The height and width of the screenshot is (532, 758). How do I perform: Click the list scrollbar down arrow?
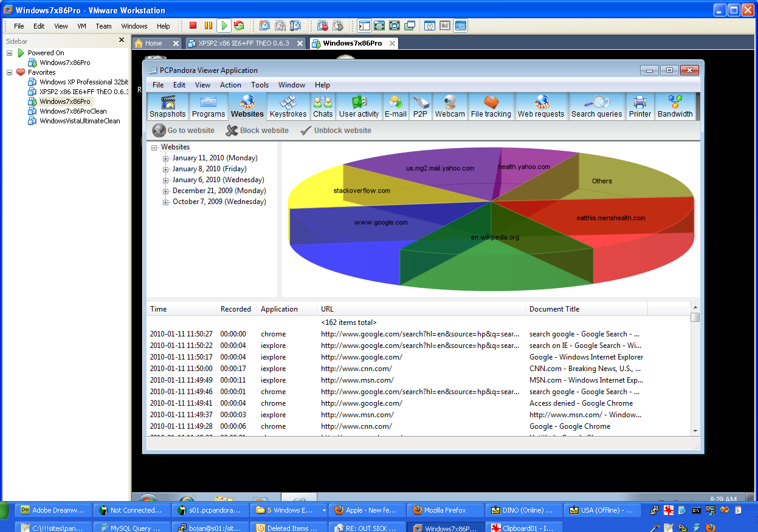click(x=695, y=431)
